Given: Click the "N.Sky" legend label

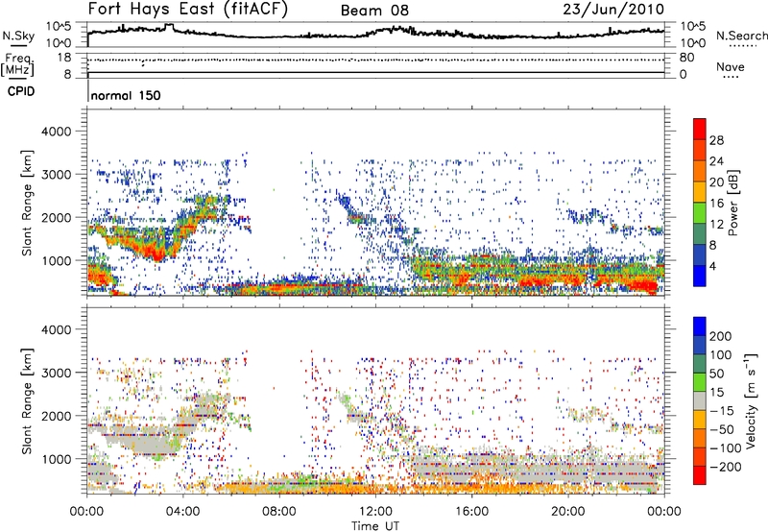Looking at the screenshot, I should 18,36.
